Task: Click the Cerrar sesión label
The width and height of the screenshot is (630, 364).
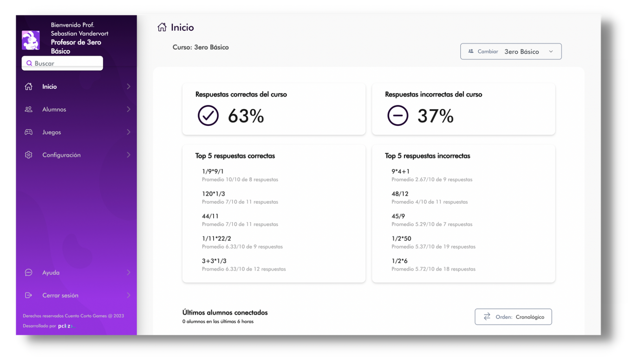Action: (60, 295)
